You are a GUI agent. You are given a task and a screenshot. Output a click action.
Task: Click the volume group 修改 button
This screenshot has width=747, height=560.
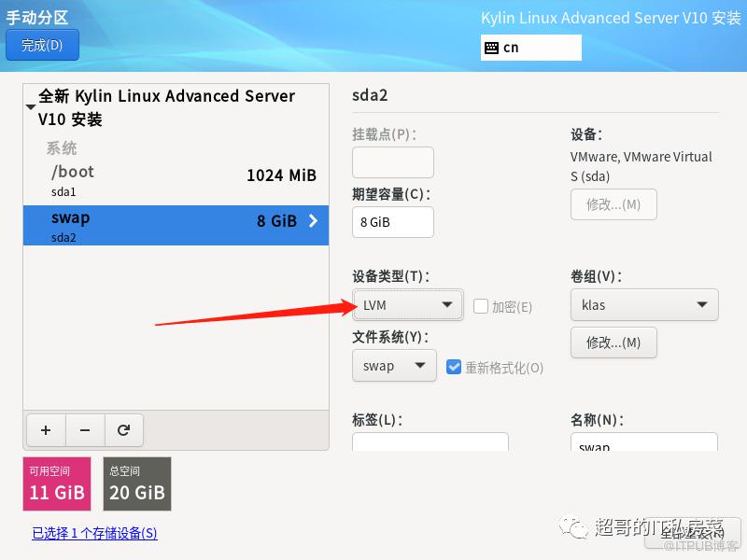pos(613,343)
